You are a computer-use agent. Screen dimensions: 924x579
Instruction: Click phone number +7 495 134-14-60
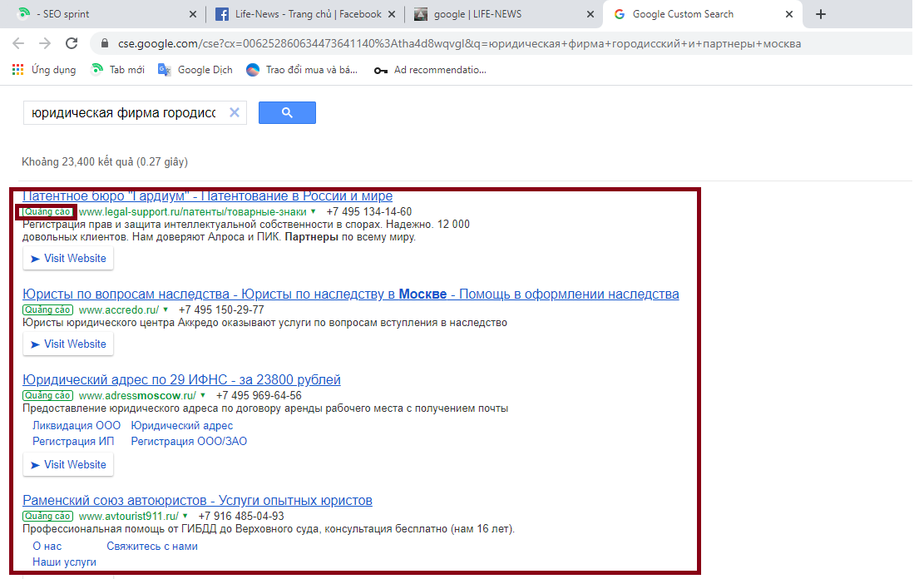(x=369, y=211)
